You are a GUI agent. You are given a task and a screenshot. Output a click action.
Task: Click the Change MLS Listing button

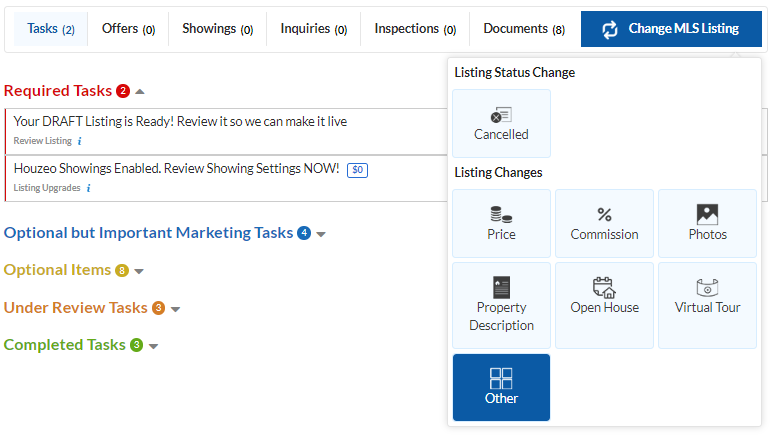[x=670, y=29]
